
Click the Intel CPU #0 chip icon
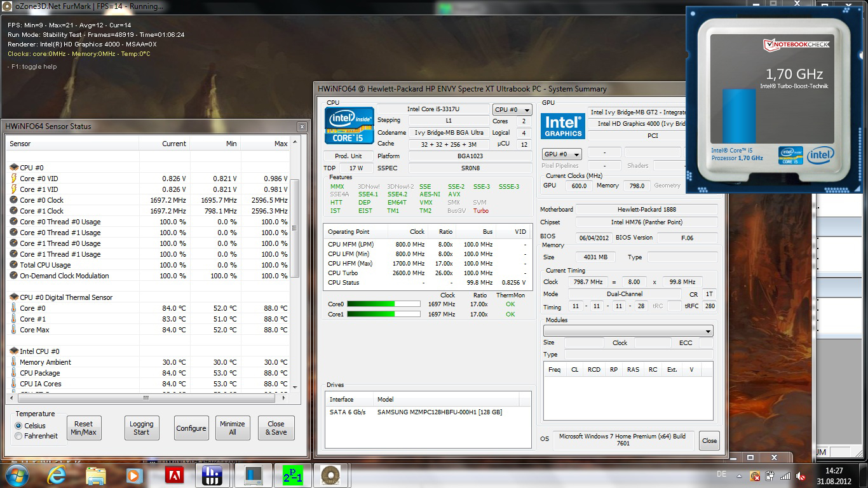pyautogui.click(x=14, y=351)
